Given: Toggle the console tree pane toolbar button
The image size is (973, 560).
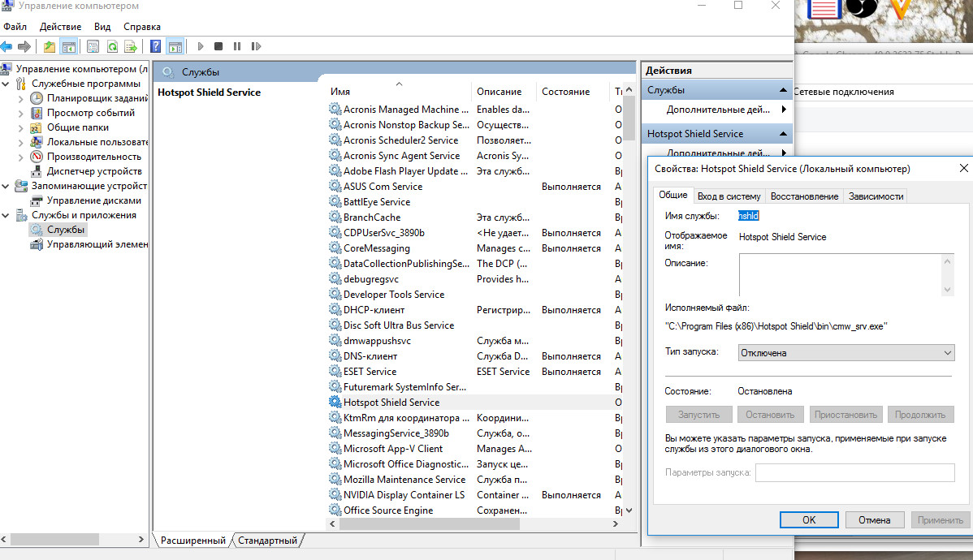Looking at the screenshot, I should tap(69, 46).
